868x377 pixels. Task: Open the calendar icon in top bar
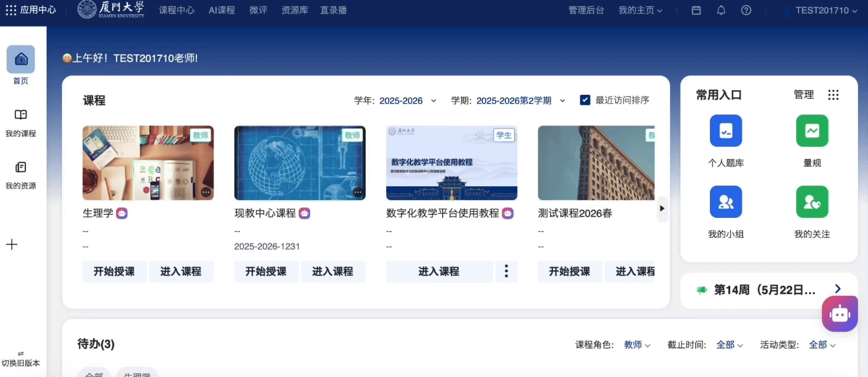point(696,11)
